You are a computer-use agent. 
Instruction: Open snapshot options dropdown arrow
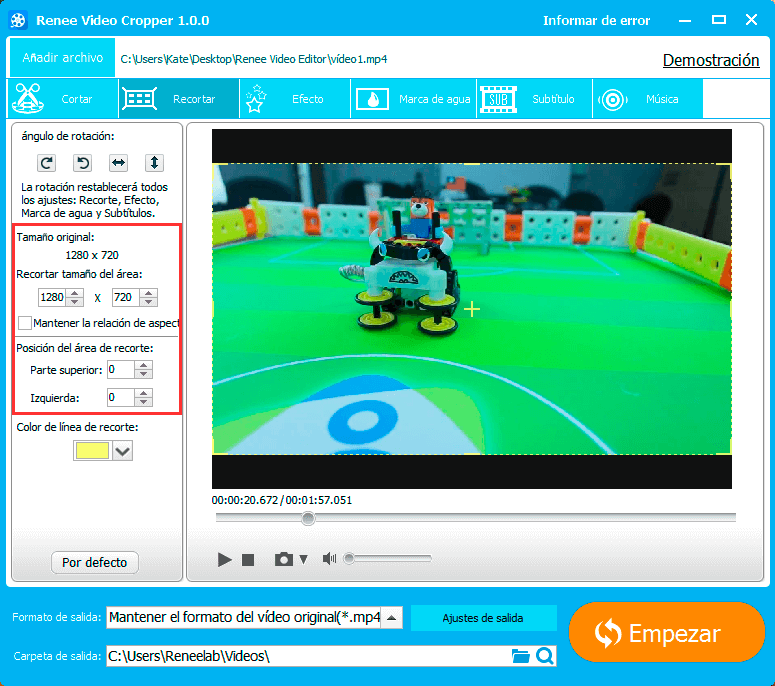[x=303, y=559]
